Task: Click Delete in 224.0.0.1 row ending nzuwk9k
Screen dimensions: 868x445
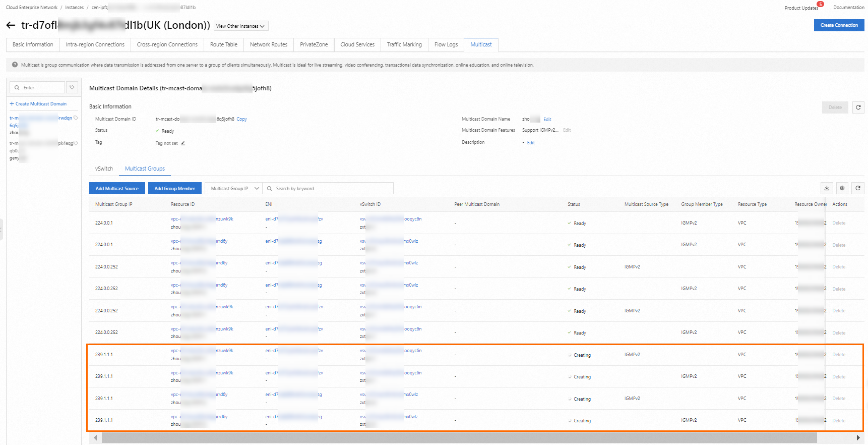Action: (839, 223)
